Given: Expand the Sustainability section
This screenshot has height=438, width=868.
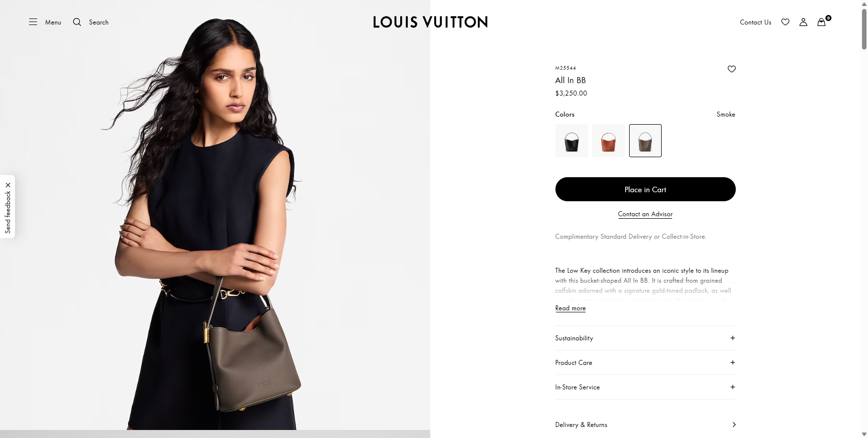Looking at the screenshot, I should click(645, 338).
